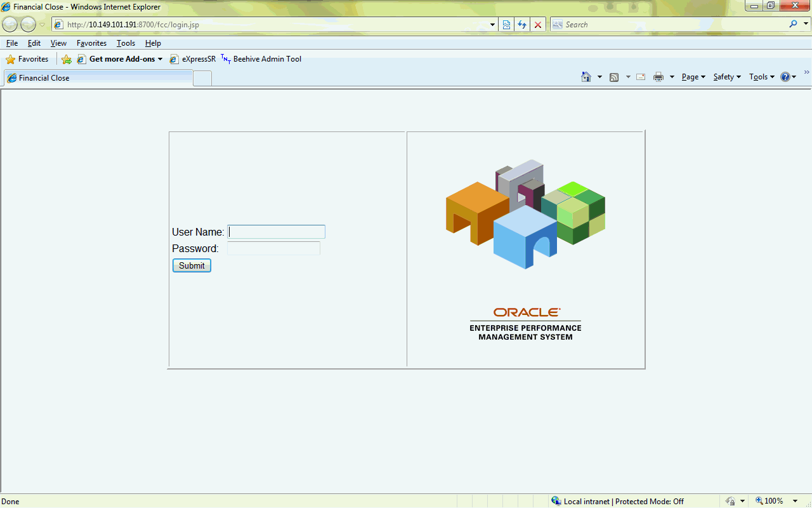Go back with the browser Back arrow
This screenshot has height=508, width=812.
10,25
